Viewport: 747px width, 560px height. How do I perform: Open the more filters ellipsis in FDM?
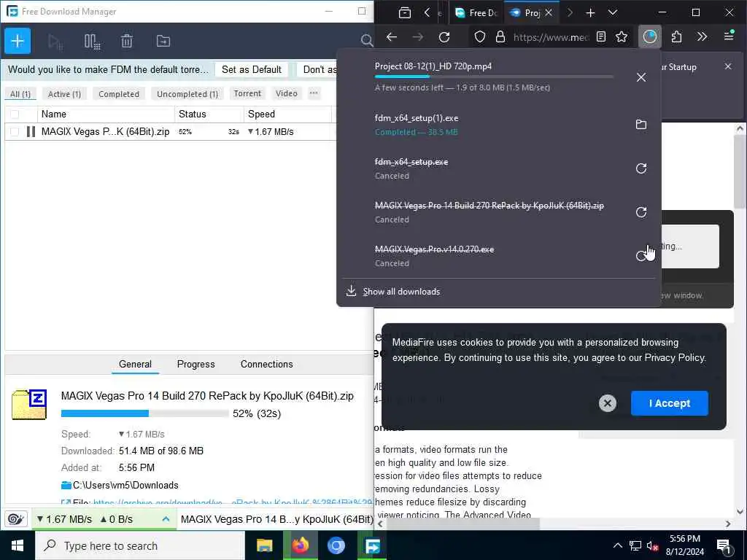(314, 93)
